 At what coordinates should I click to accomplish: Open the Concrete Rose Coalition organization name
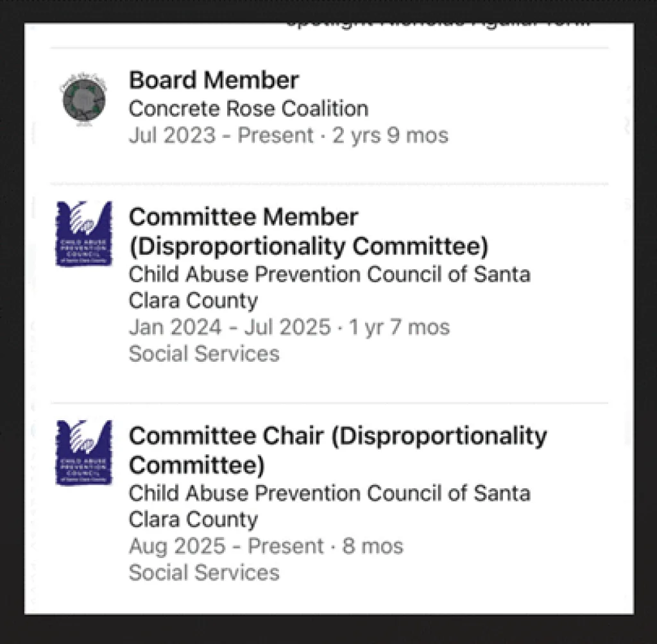click(248, 108)
